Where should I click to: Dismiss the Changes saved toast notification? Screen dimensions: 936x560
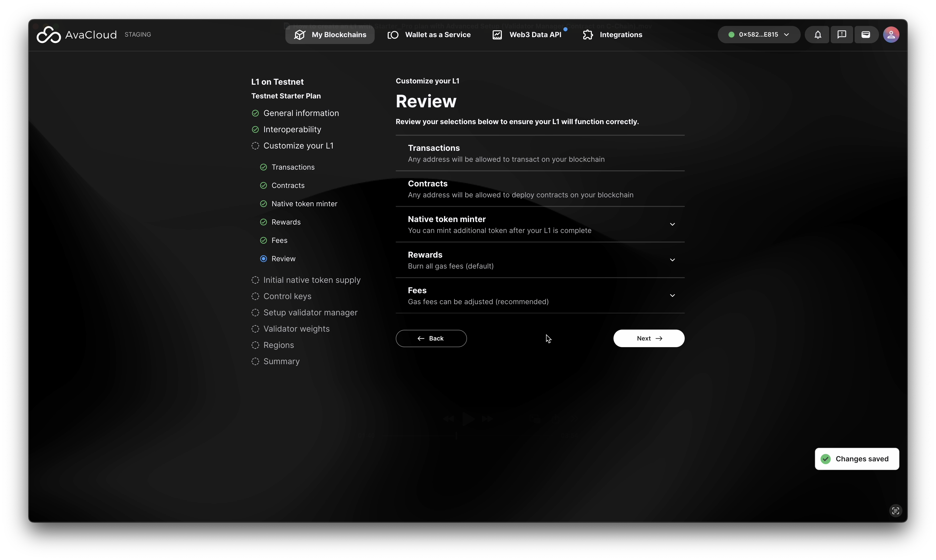pyautogui.click(x=857, y=459)
